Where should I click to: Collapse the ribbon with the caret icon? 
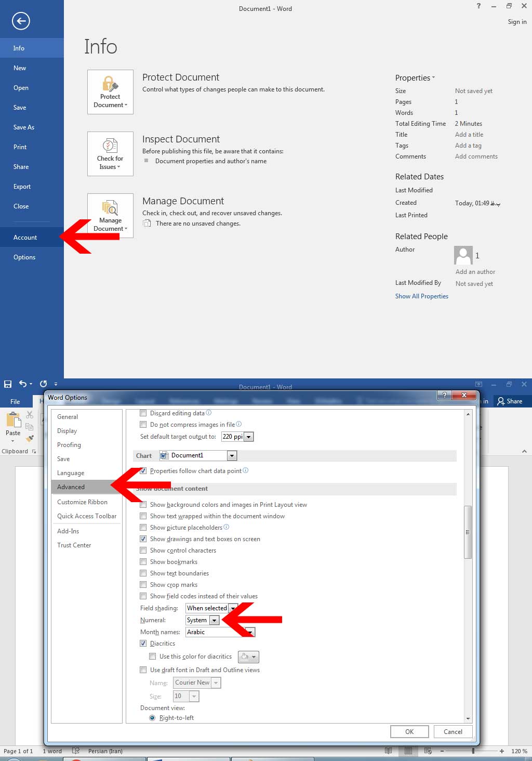(524, 451)
